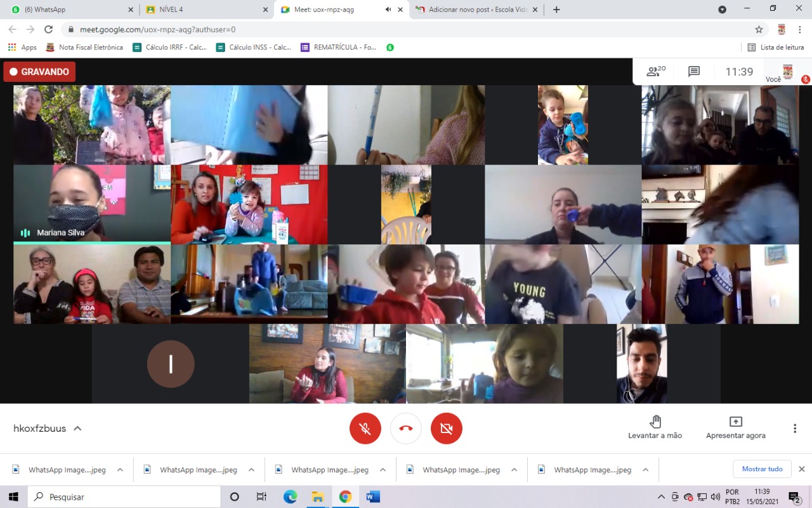Toggle the disabled camera button
812x508 pixels.
pos(447,429)
